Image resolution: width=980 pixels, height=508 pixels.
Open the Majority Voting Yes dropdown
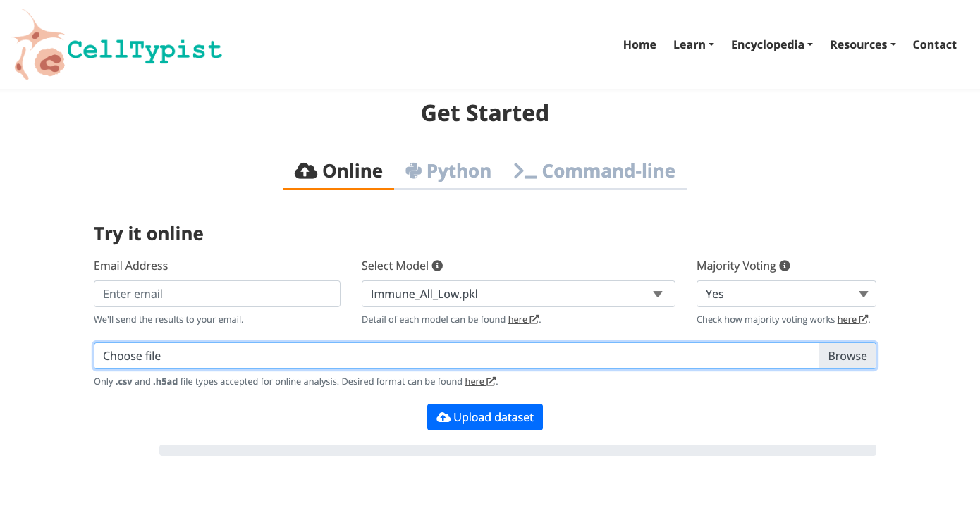pyautogui.click(x=785, y=294)
